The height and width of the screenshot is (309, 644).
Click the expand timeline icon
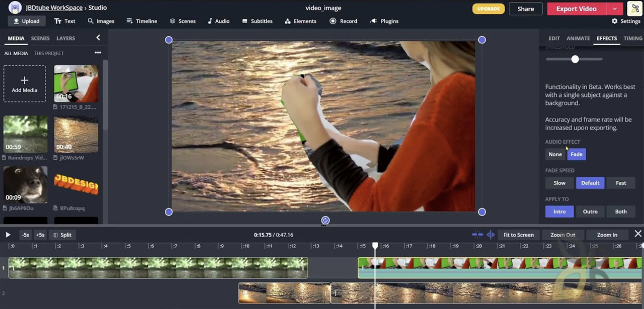pos(491,235)
